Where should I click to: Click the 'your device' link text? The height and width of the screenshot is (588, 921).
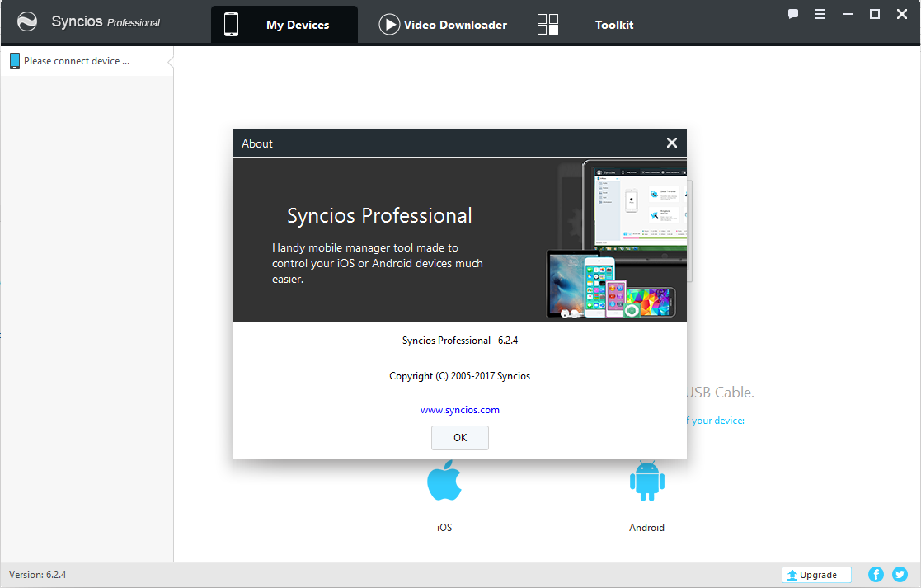point(716,421)
